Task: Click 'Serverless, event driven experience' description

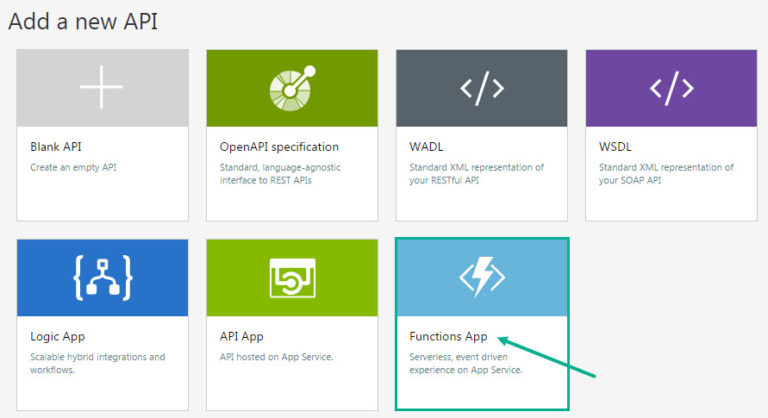Action: point(466,363)
